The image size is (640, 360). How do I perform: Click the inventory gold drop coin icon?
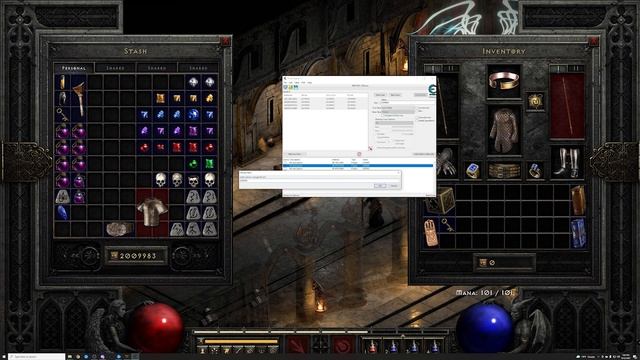click(x=483, y=262)
